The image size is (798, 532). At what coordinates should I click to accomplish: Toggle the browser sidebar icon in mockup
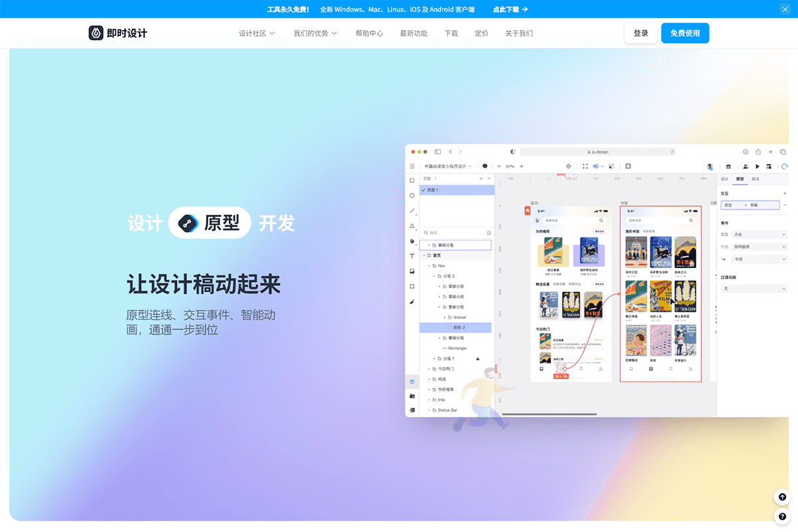[437, 152]
